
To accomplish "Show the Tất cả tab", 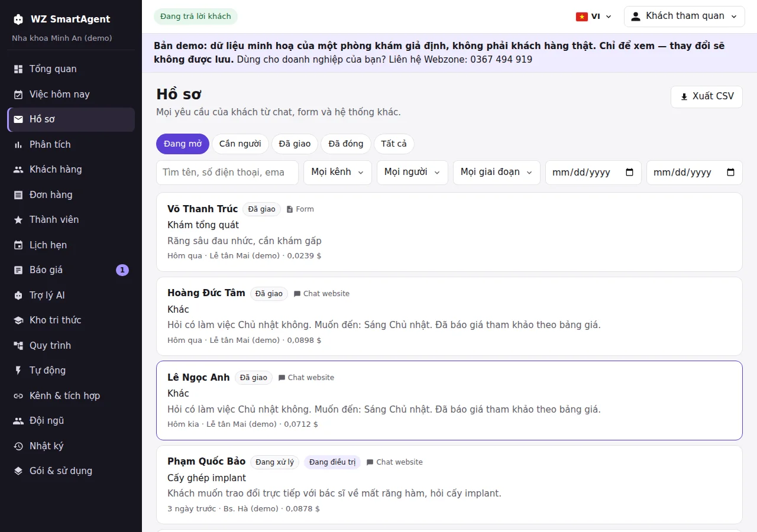I will [394, 144].
